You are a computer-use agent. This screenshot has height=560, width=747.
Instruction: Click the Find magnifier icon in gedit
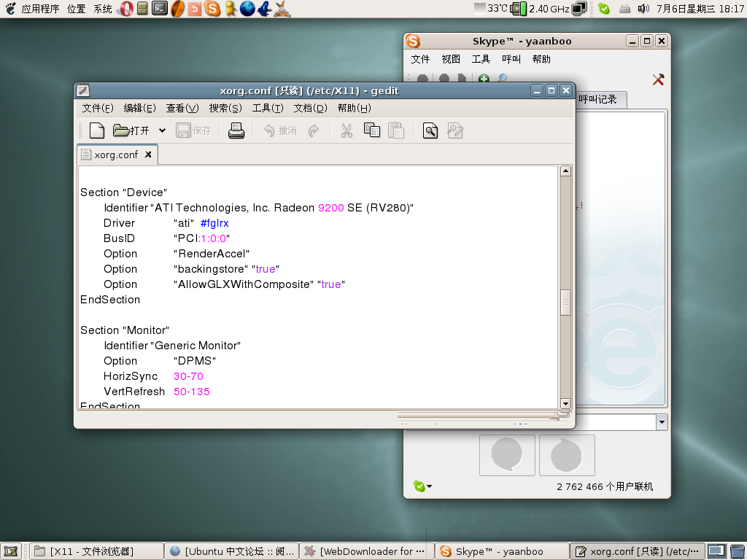[430, 131]
